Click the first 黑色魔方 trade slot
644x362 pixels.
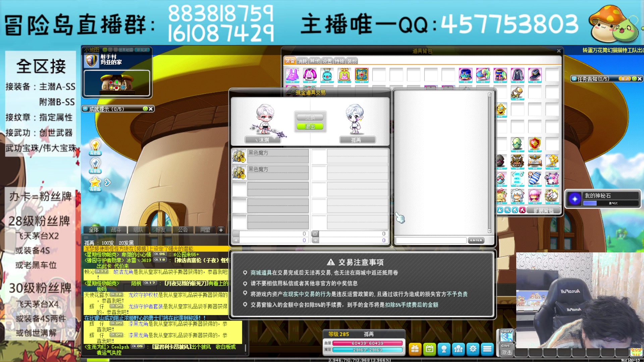(270, 156)
